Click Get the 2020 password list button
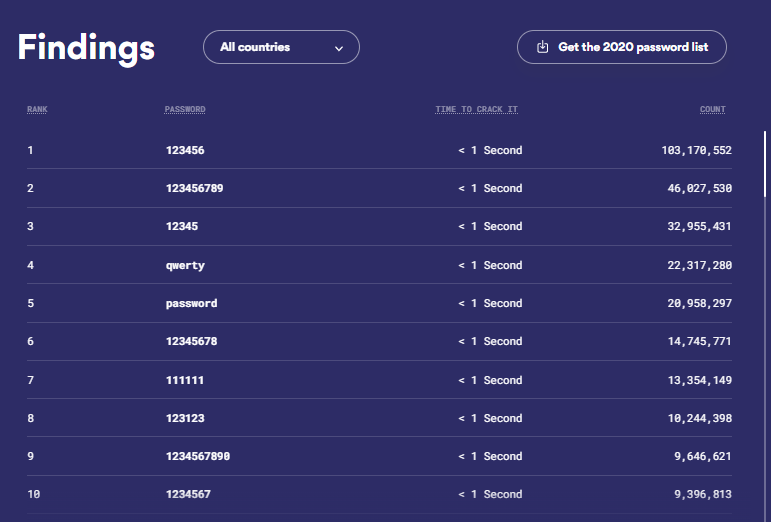The height and width of the screenshot is (522, 771). point(621,47)
